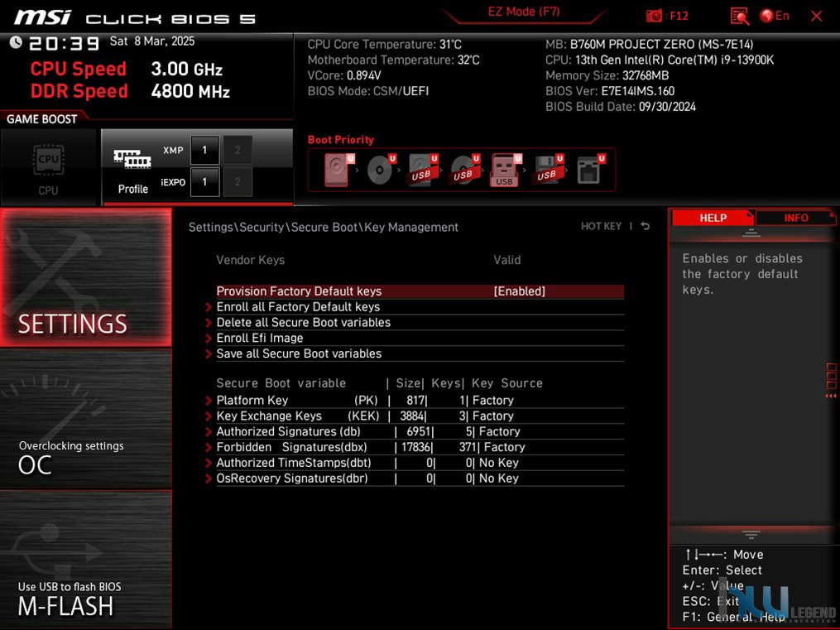
Task: Open the M-FLASH BIOS flashing tile
Action: (x=86, y=560)
